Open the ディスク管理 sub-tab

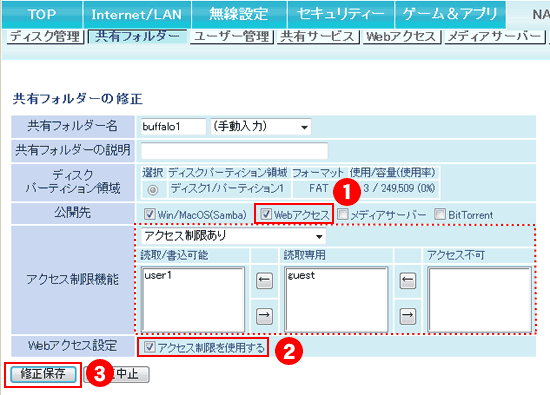(45, 36)
